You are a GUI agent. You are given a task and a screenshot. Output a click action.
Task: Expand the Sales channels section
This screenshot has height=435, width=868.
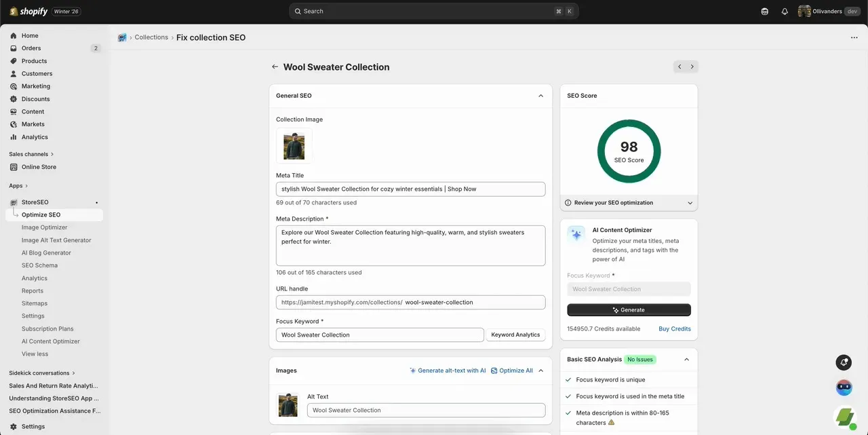(x=31, y=154)
